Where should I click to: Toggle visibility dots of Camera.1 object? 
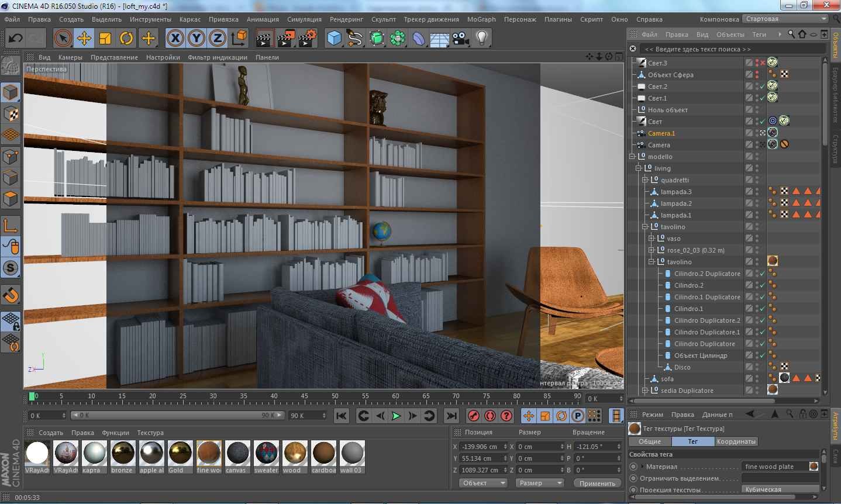757,133
